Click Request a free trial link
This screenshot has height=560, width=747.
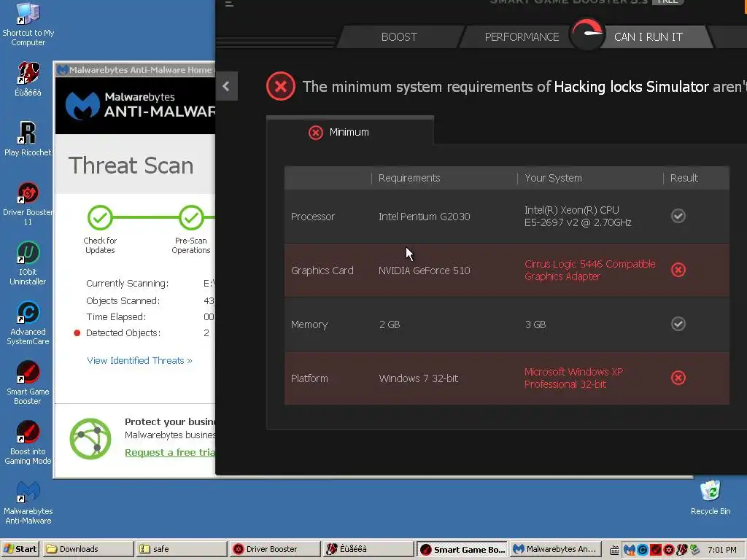(x=170, y=452)
